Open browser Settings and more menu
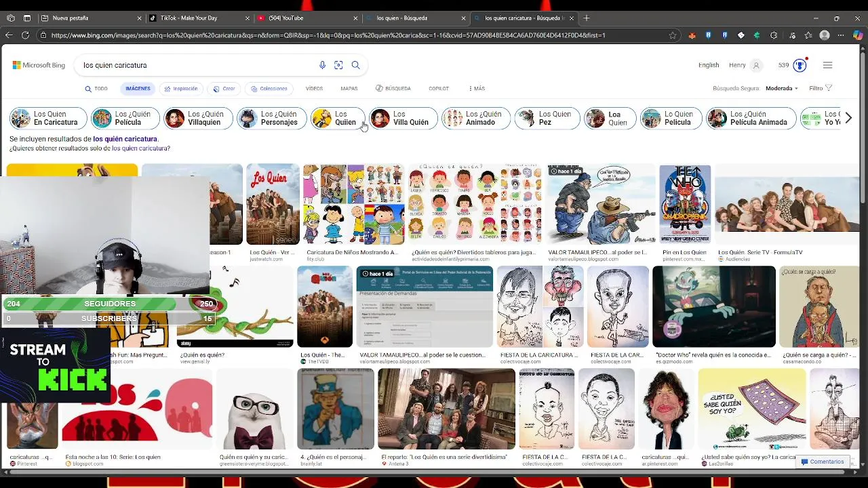The height and width of the screenshot is (488, 868). [x=842, y=35]
